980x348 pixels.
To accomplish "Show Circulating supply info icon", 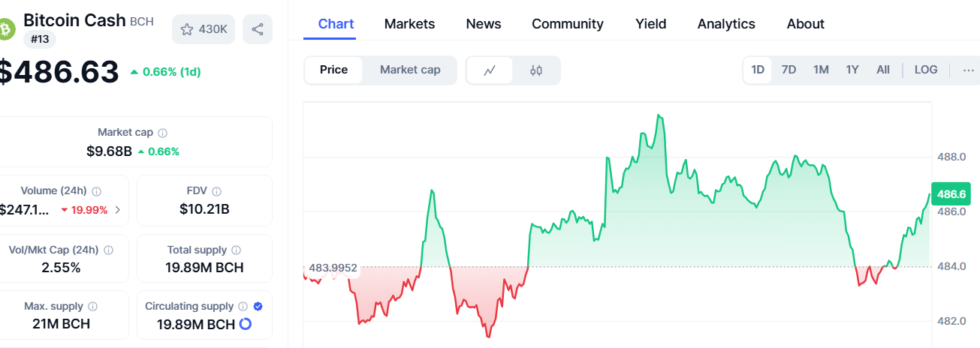I will 243,307.
